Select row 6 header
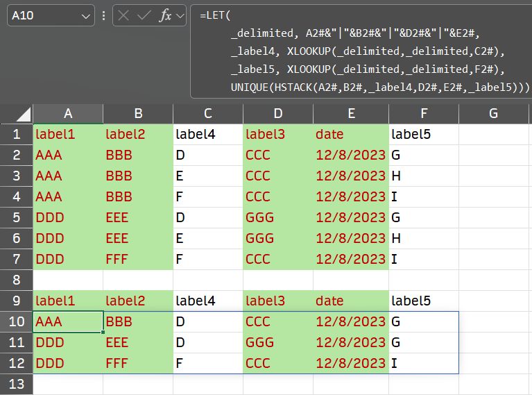The width and height of the screenshot is (532, 395). (16, 238)
